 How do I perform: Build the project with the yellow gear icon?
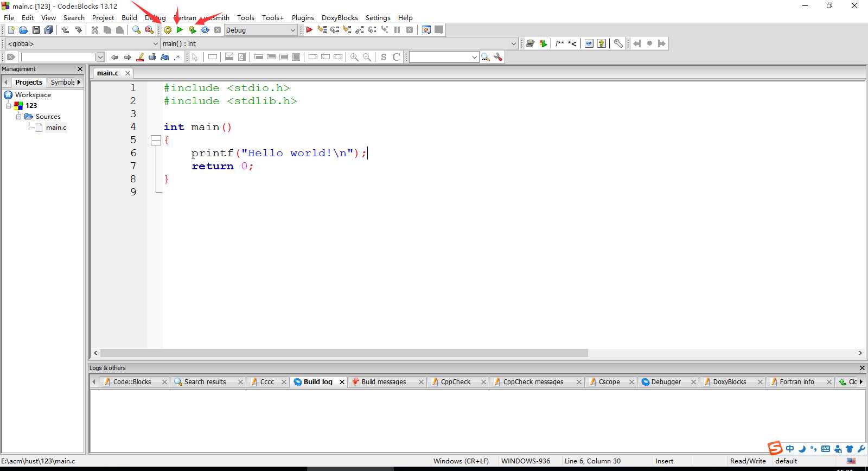click(168, 30)
